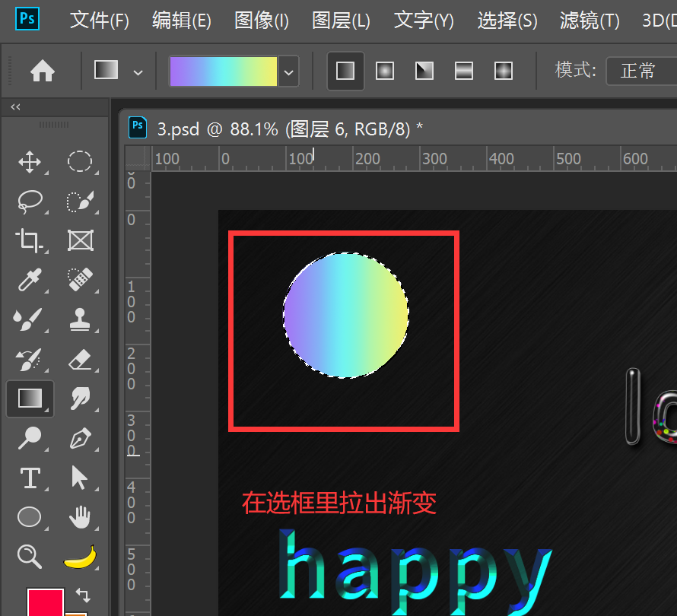The image size is (677, 616).
Task: Click the 'happy' text on canvas
Action: point(415,571)
